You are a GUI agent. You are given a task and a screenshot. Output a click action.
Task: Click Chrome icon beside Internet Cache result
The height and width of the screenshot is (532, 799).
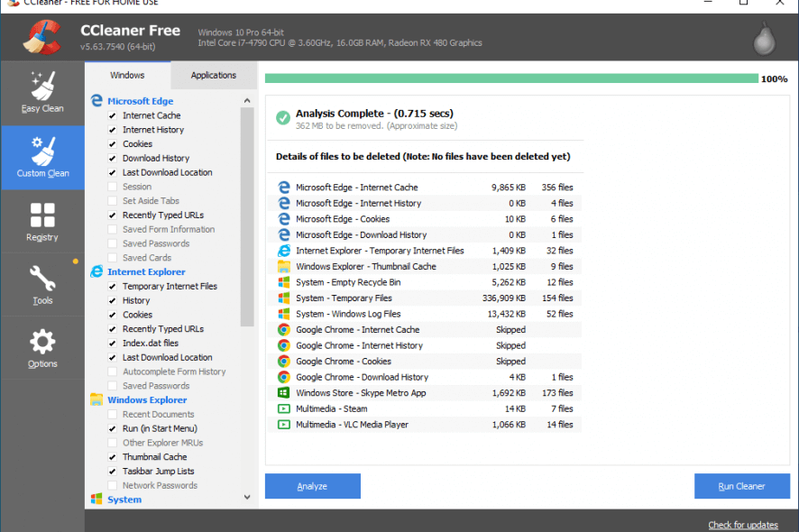(284, 329)
